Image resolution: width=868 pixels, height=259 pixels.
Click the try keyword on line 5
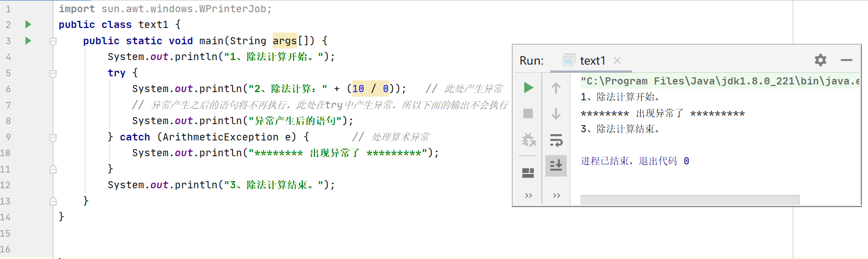[117, 73]
